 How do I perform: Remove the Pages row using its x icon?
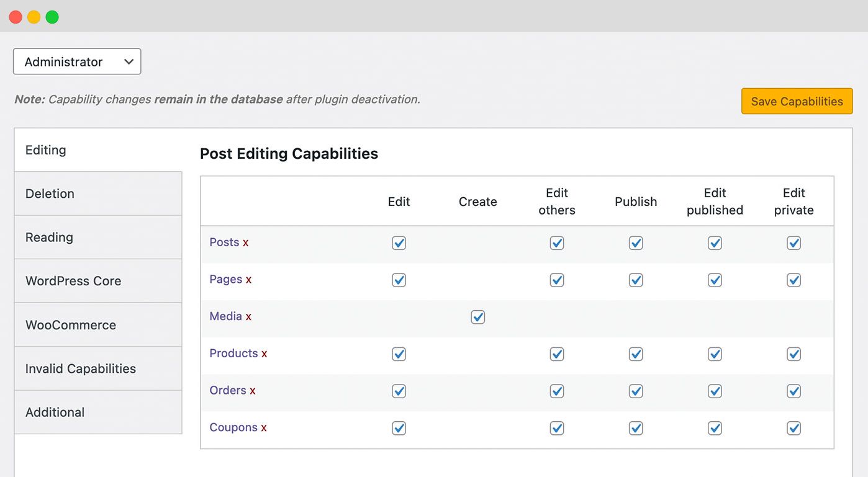pos(248,280)
